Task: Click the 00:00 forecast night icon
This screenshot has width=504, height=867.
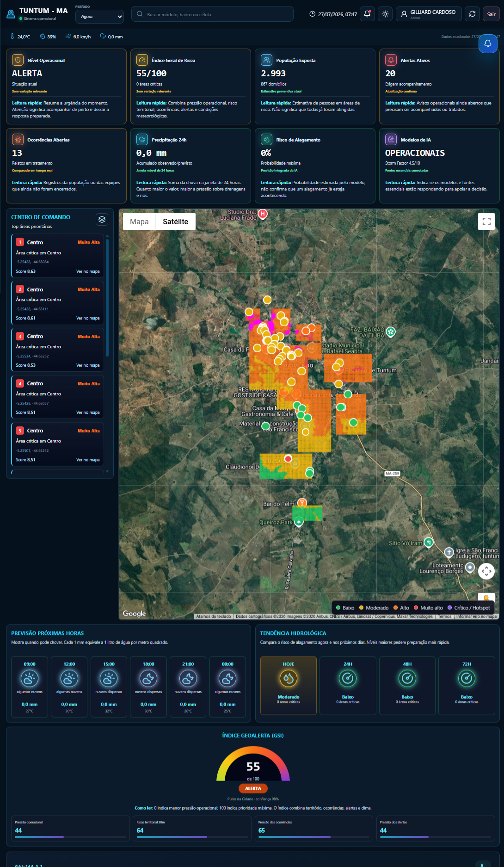Action: coord(227,678)
